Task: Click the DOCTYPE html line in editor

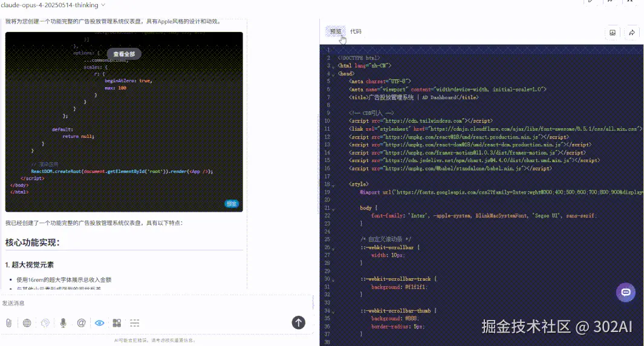Action: [x=359, y=58]
